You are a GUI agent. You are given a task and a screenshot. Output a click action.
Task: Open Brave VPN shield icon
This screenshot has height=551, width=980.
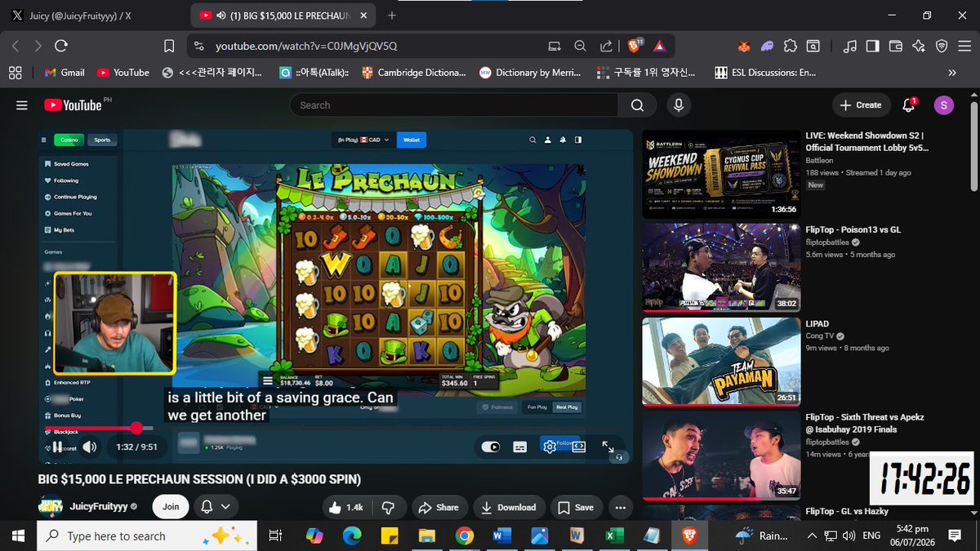(942, 46)
